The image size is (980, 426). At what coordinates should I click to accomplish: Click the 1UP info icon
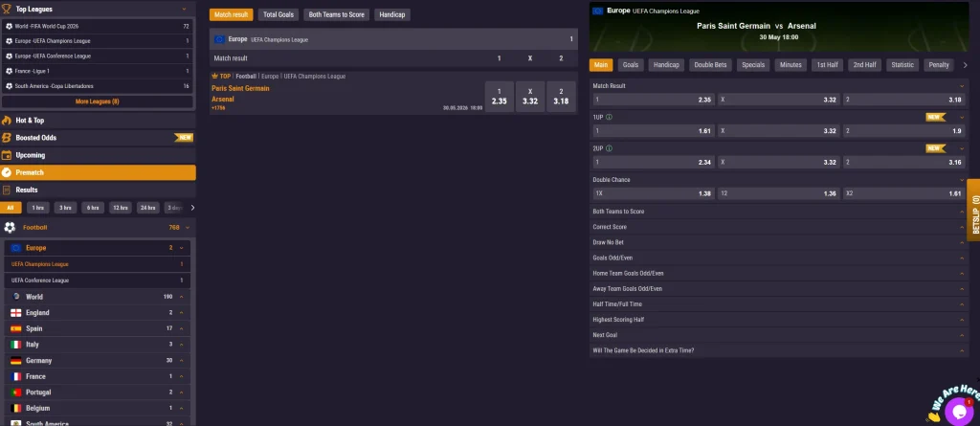609,117
